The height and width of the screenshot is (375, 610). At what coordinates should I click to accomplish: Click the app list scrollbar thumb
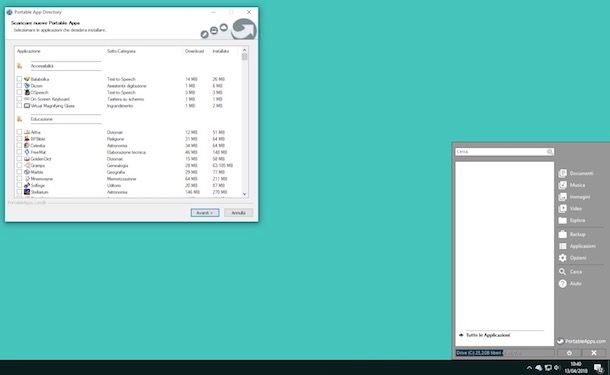pos(245,57)
